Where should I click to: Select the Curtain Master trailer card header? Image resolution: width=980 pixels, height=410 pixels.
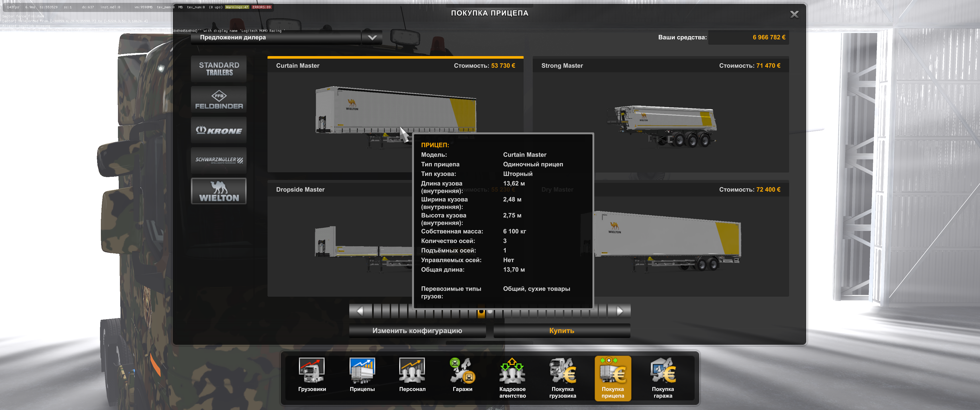click(x=395, y=65)
